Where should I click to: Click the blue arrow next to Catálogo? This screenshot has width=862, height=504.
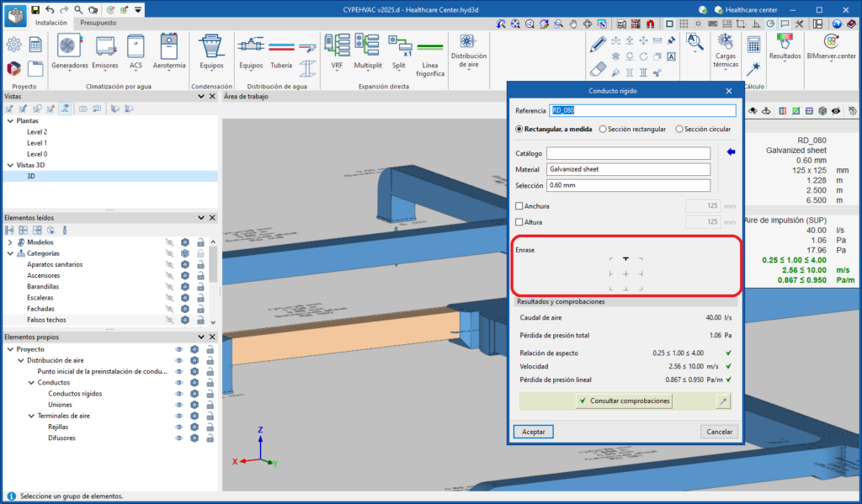731,152
